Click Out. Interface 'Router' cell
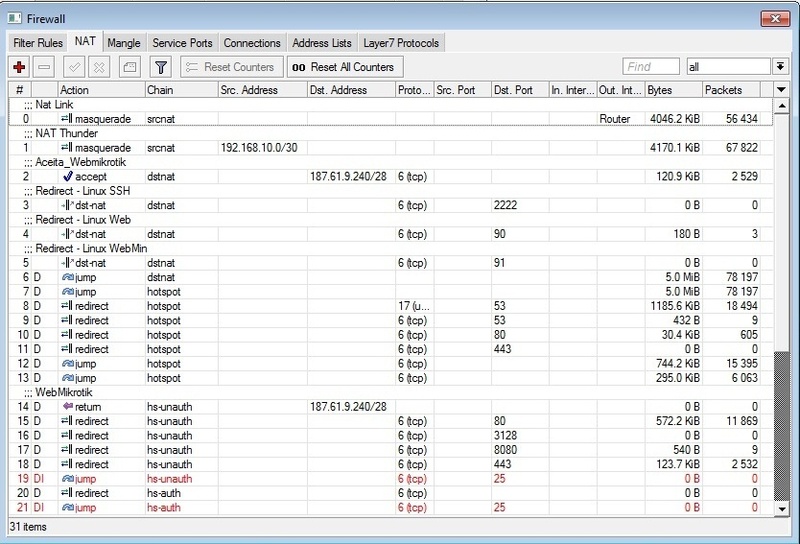 pyautogui.click(x=621, y=118)
